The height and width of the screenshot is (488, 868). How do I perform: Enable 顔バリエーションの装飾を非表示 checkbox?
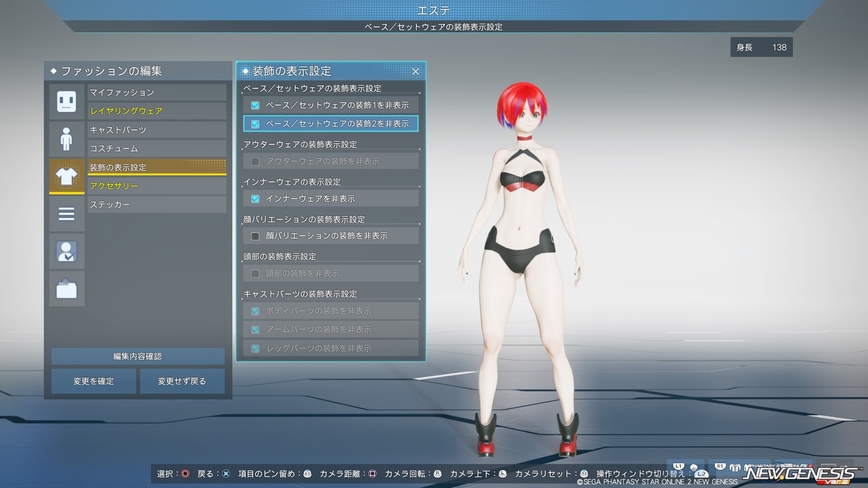(x=255, y=236)
